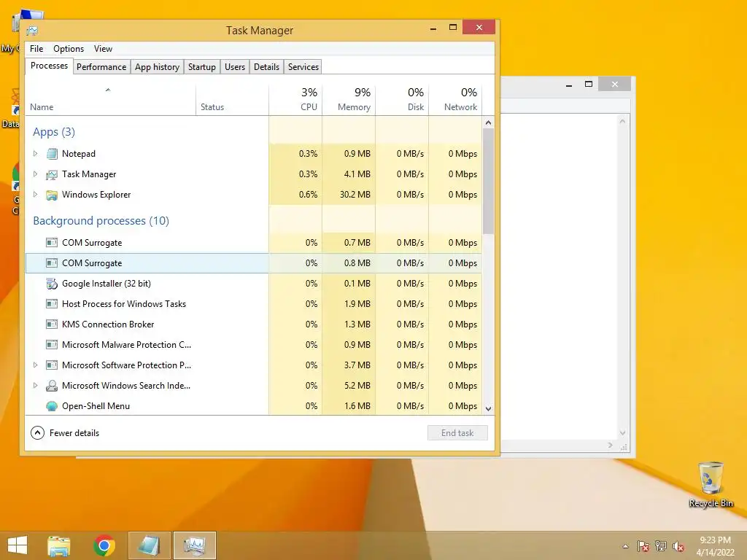Image resolution: width=747 pixels, height=560 pixels.
Task: Expand the Notepad process group
Action: coord(35,153)
